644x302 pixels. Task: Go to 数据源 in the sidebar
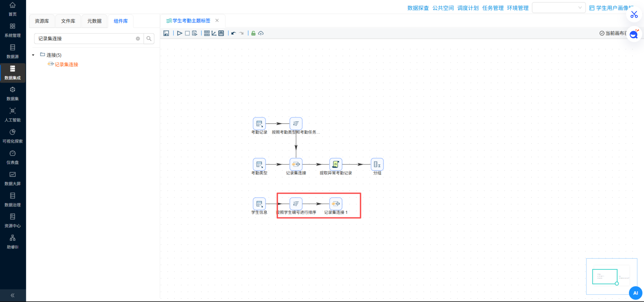pos(13,51)
